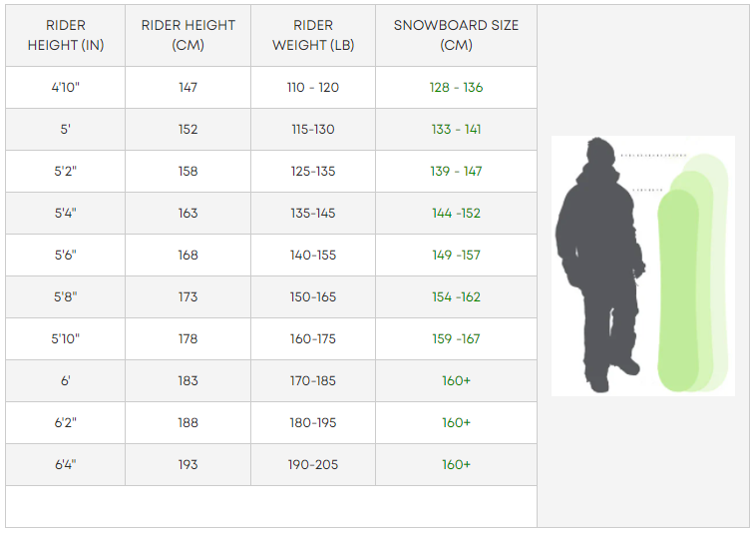This screenshot has width=756, height=533.
Task: Select the 190-205 weight range cell
Action: pos(313,465)
